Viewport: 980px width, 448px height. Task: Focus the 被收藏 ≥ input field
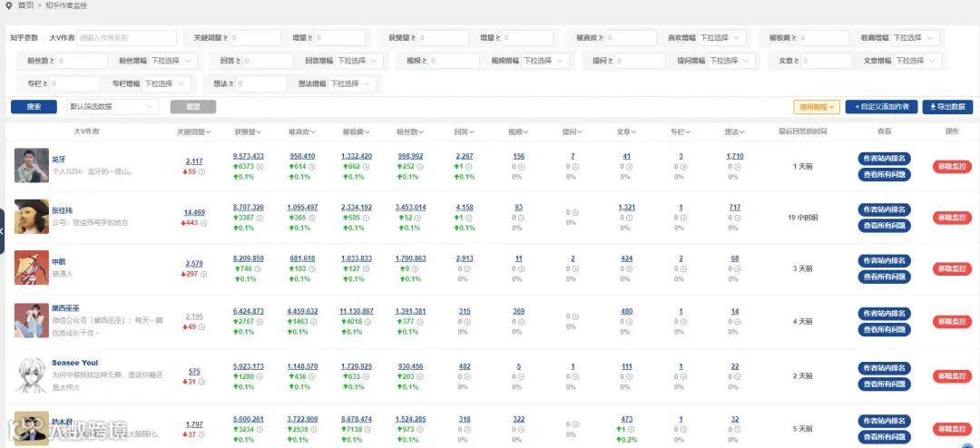coord(823,37)
